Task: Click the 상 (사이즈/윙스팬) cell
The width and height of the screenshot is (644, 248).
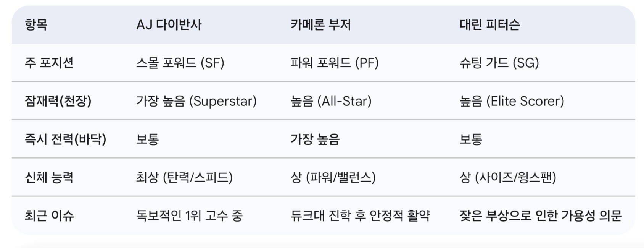Action: [508, 177]
